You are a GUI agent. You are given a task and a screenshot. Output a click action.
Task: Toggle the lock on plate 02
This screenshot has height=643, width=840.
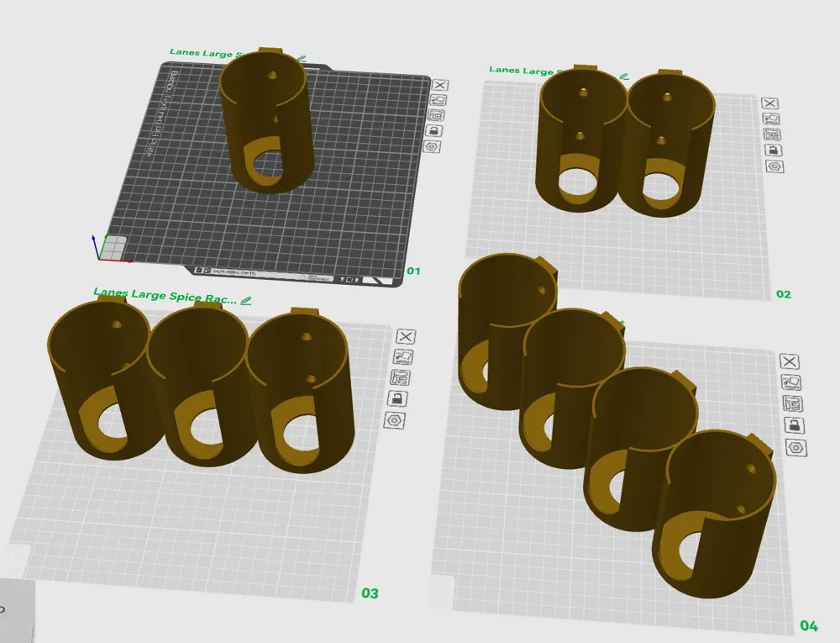(x=773, y=150)
